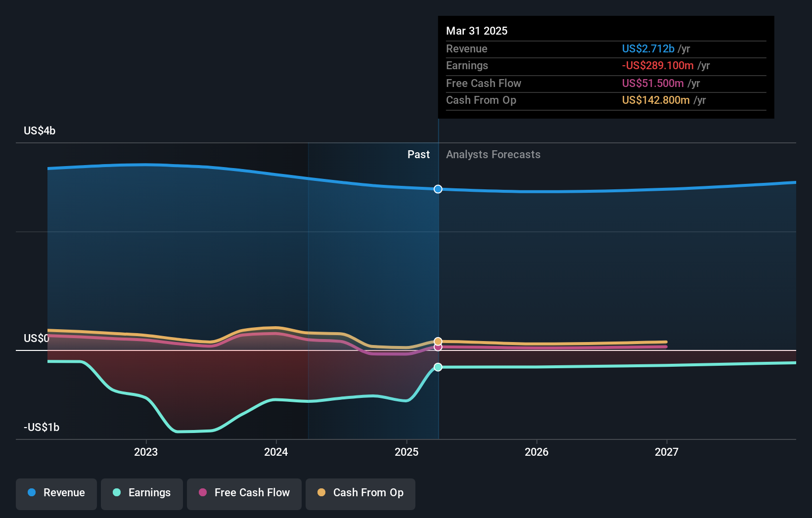Toggle the Revenue legend button
This screenshot has width=812, height=518.
56,494
